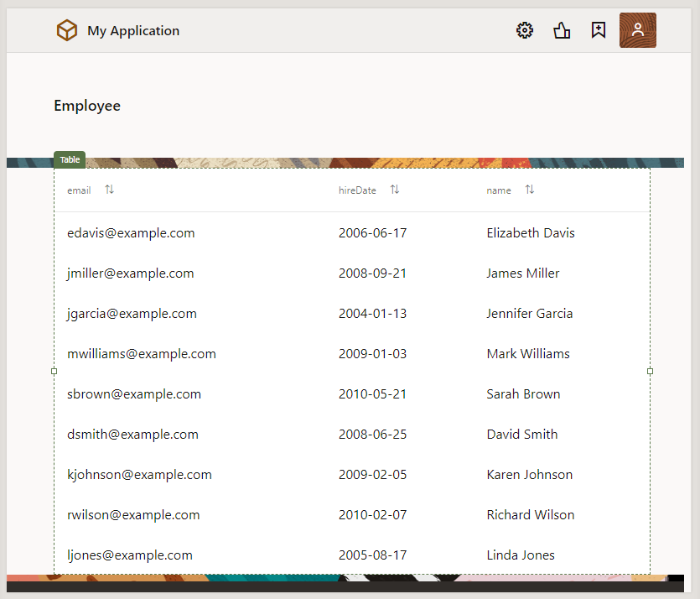Select the James Miller name cell
Image resolution: width=700 pixels, height=599 pixels.
pos(522,273)
